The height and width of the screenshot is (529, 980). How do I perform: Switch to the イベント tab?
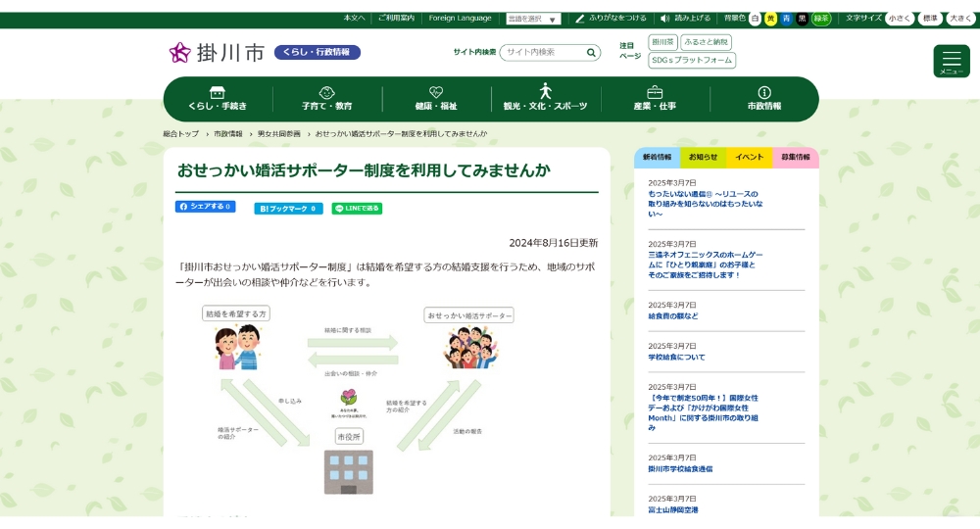(x=750, y=157)
